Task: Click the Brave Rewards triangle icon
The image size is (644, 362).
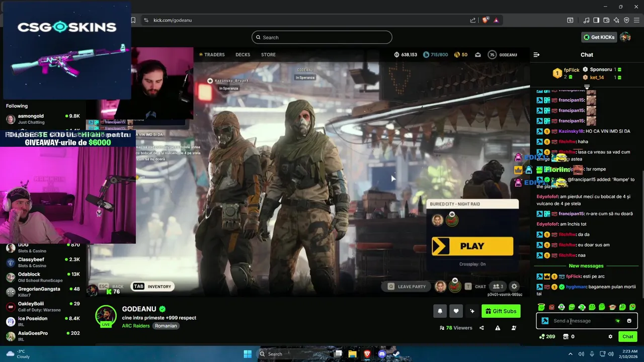Action: (496, 20)
